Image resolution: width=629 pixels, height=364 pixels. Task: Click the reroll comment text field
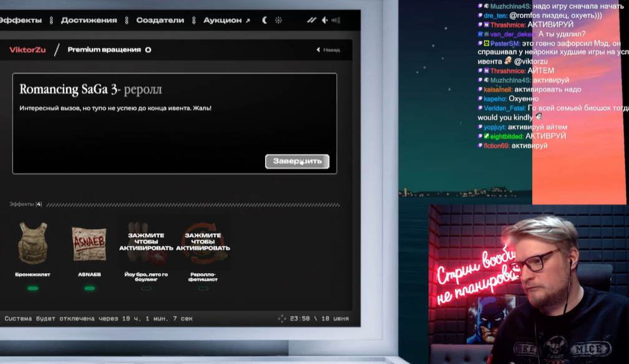pos(175,123)
